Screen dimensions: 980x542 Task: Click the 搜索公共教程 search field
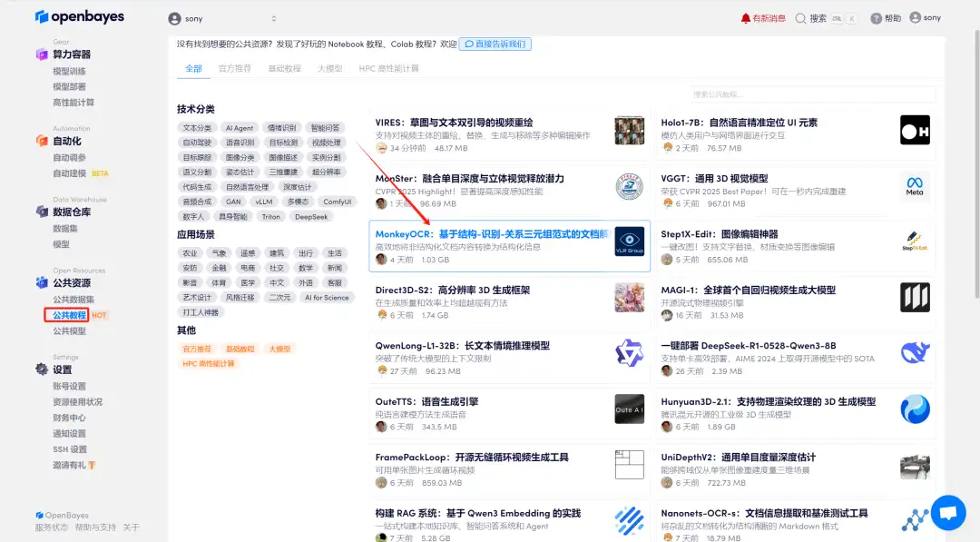pos(812,94)
